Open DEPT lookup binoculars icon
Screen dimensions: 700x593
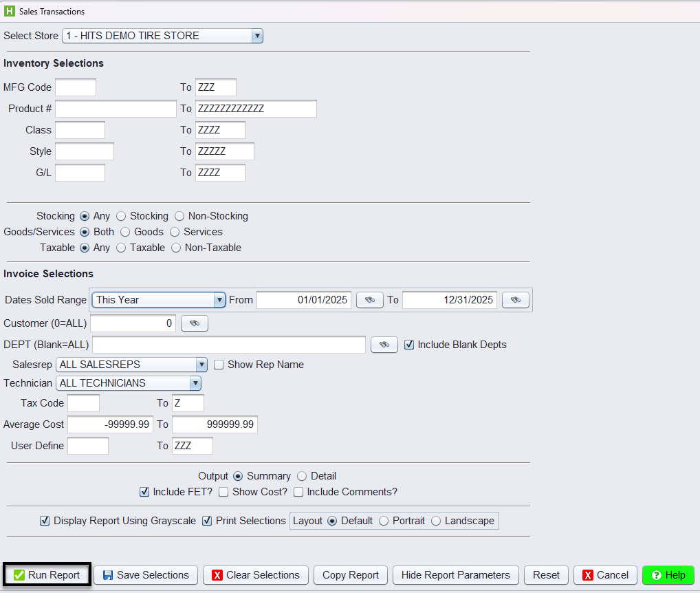(384, 345)
